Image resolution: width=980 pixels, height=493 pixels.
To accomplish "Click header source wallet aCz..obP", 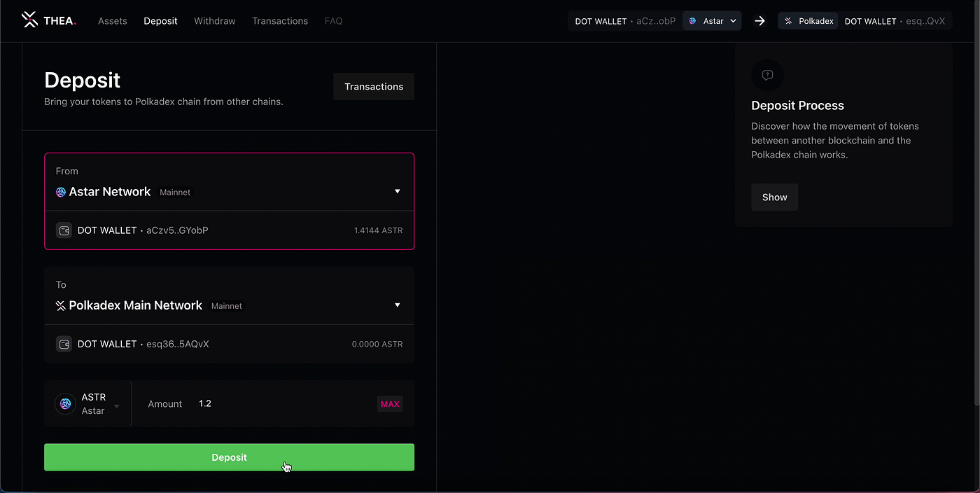I will tap(625, 21).
